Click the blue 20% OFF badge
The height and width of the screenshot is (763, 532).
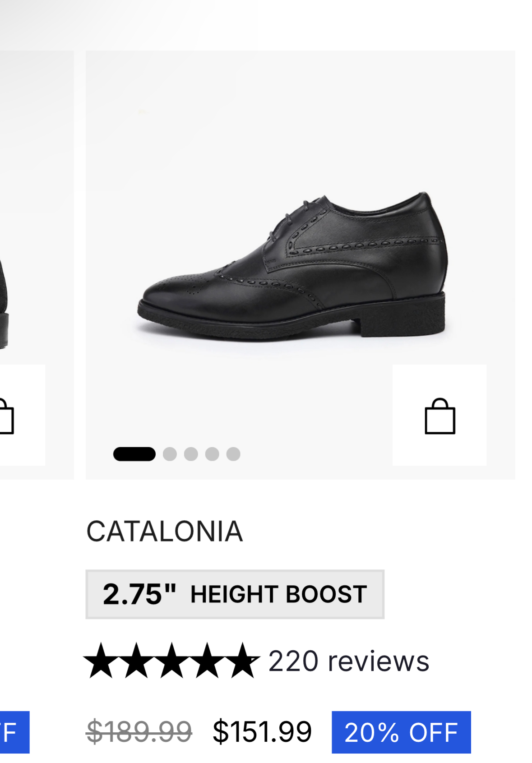pyautogui.click(x=401, y=732)
